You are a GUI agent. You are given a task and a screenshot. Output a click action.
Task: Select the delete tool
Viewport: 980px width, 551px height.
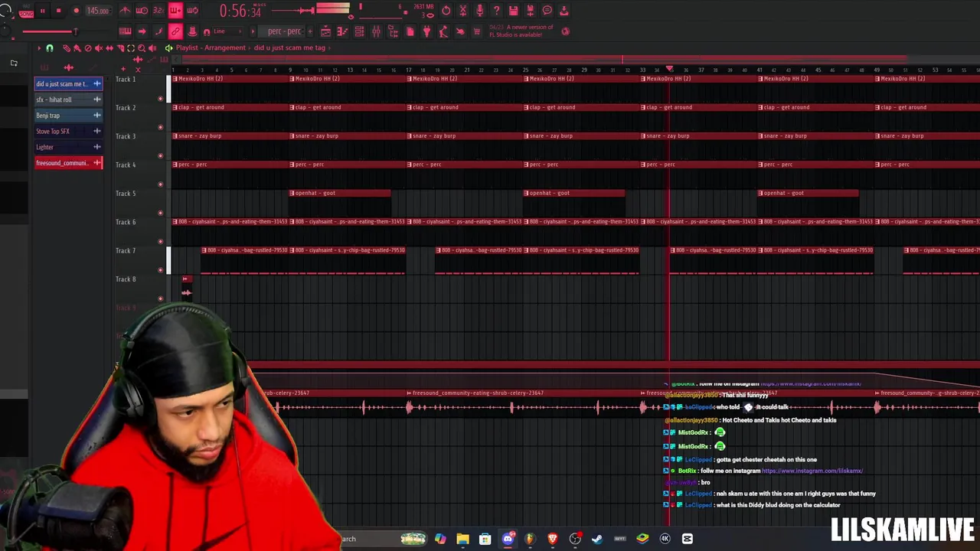tap(88, 48)
